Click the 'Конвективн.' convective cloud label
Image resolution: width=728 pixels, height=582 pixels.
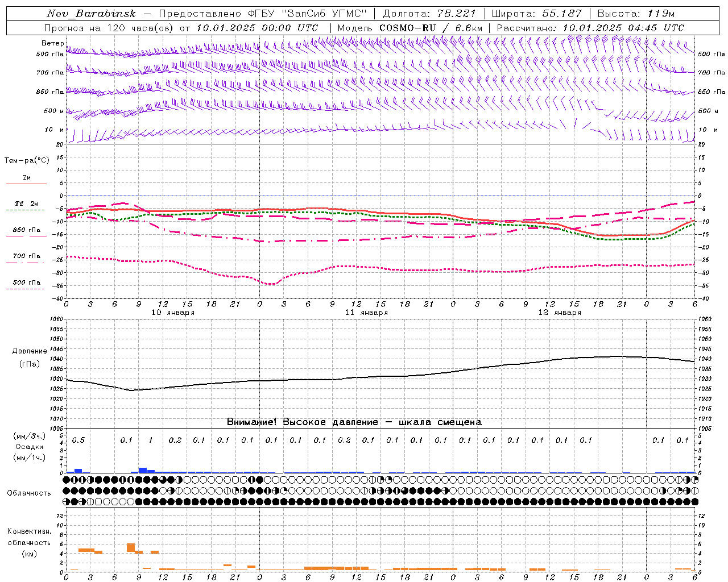29,531
